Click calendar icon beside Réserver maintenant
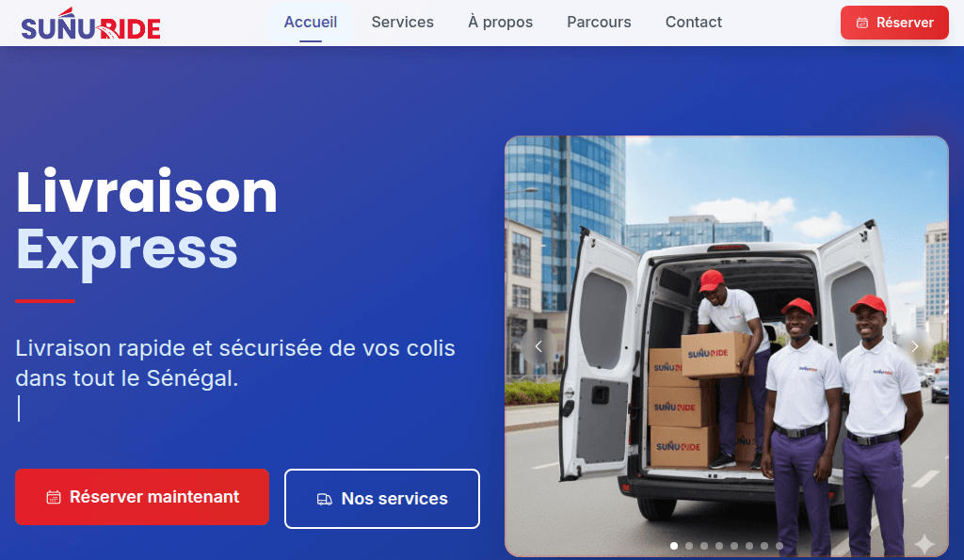This screenshot has height=560, width=964. (x=54, y=497)
